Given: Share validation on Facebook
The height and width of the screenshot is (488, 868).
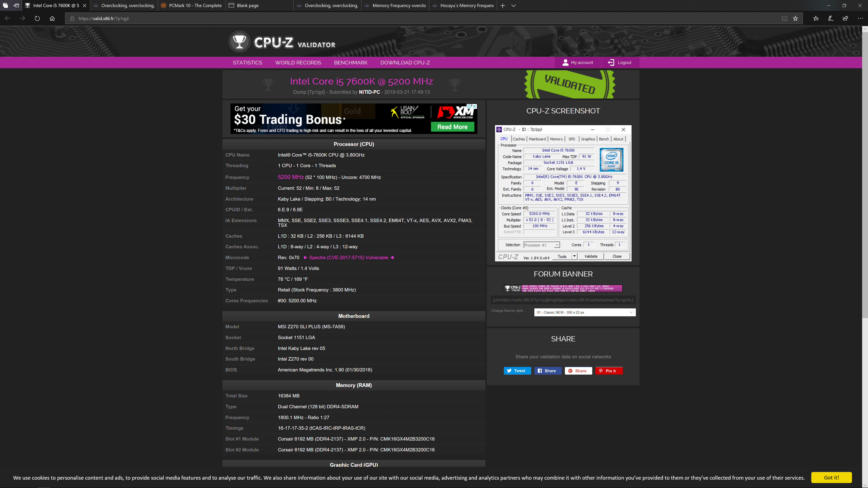Looking at the screenshot, I should click(547, 371).
